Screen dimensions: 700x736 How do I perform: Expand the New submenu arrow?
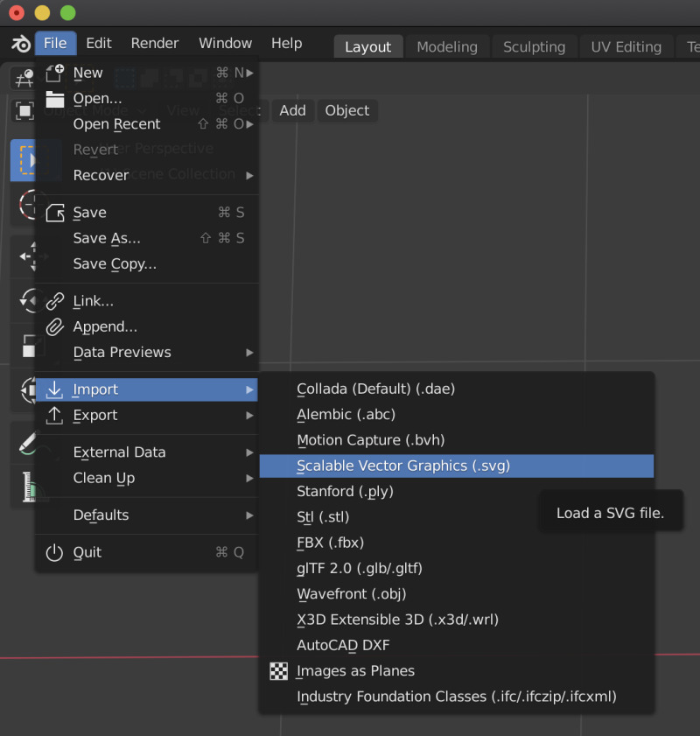[249, 73]
